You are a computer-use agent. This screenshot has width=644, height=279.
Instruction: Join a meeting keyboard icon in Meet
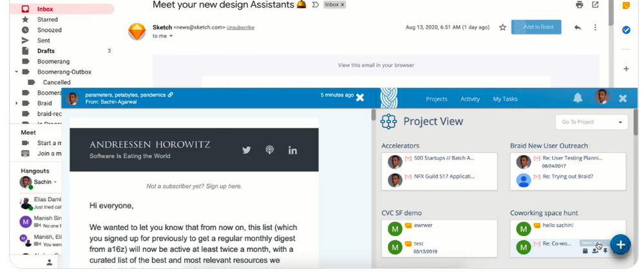pyautogui.click(x=26, y=154)
